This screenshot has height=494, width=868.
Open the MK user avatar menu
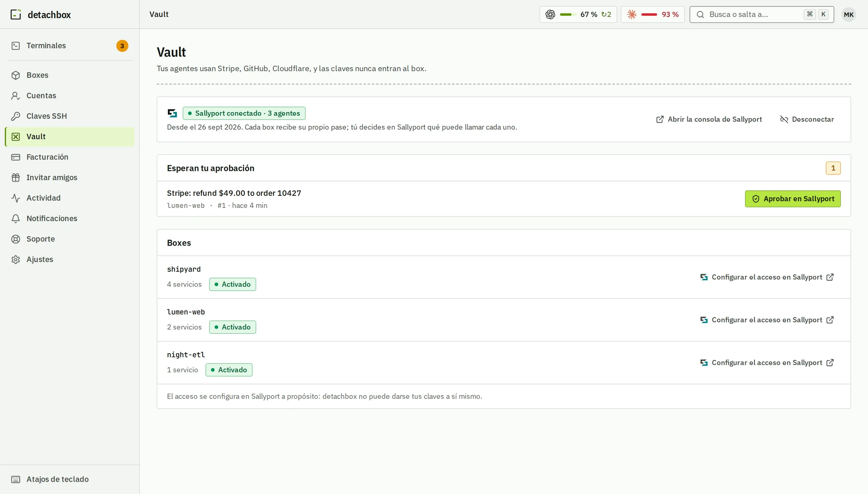(848, 14)
